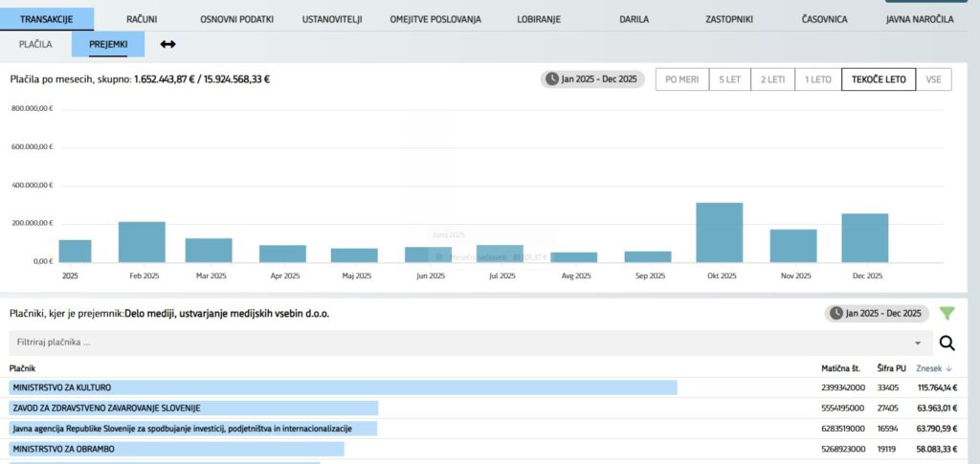980x464 pixels.
Task: Open the Plačila sub-tab
Action: (x=35, y=44)
